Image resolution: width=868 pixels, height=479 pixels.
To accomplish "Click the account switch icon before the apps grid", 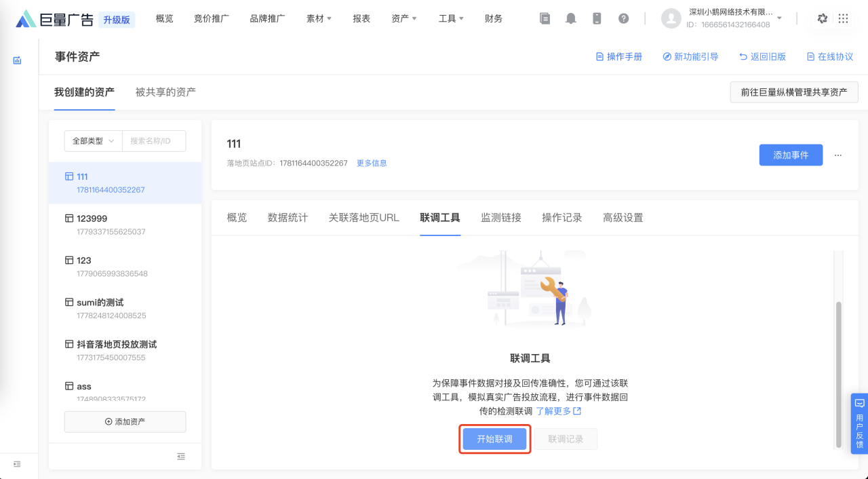I will [823, 18].
